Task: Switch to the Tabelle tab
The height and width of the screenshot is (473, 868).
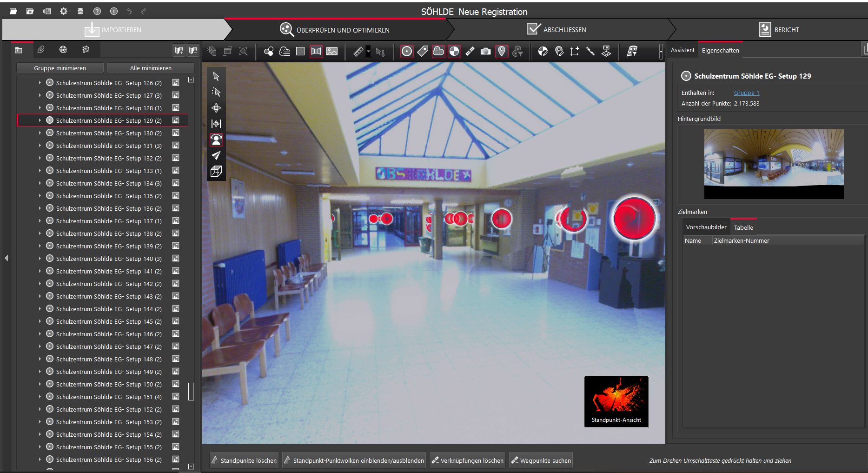Action: 743,227
